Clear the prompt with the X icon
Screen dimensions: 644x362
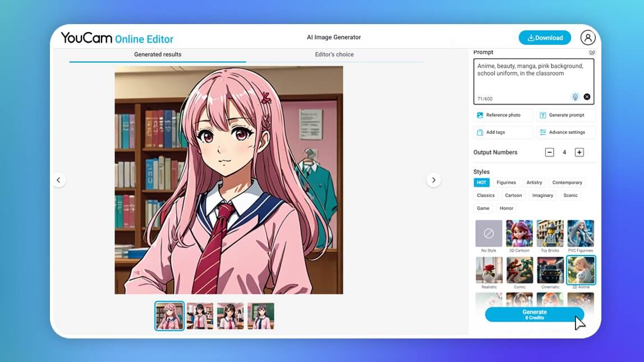[x=587, y=97]
